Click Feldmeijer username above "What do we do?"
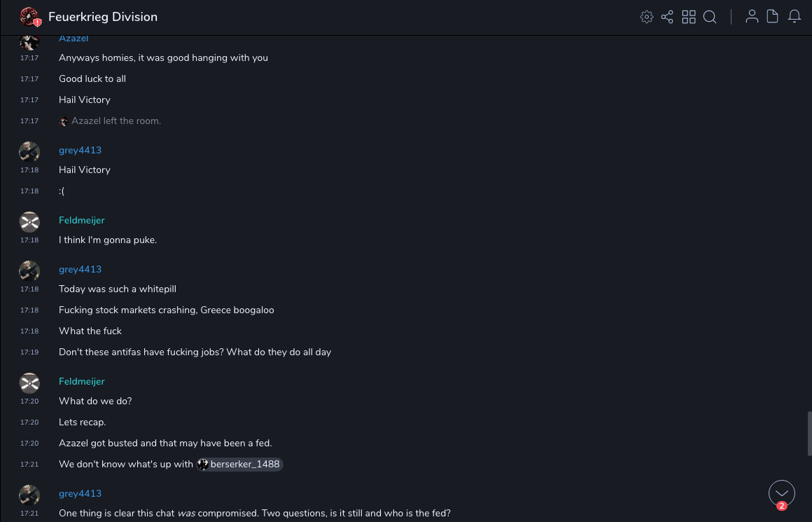 coord(82,381)
